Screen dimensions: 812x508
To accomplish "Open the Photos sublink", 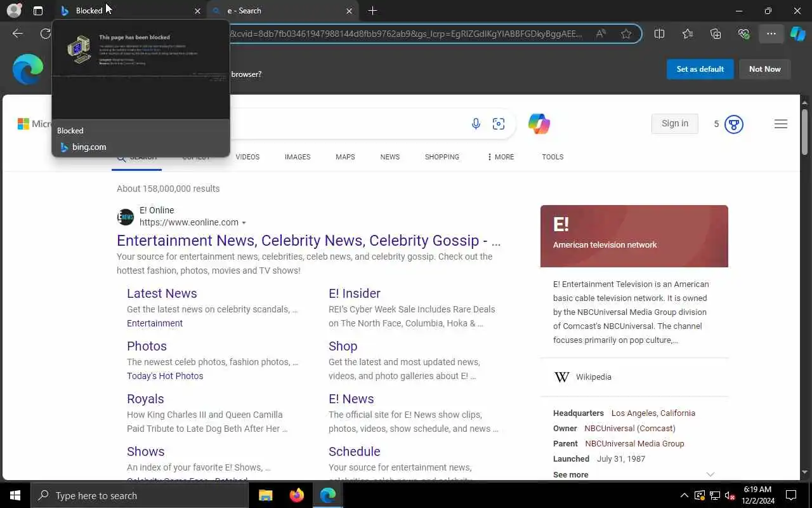I will coord(147,346).
